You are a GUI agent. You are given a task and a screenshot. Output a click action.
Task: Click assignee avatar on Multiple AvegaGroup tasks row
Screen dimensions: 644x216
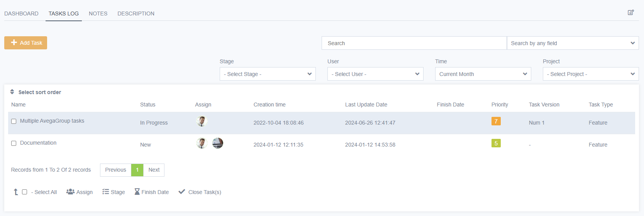point(202,121)
